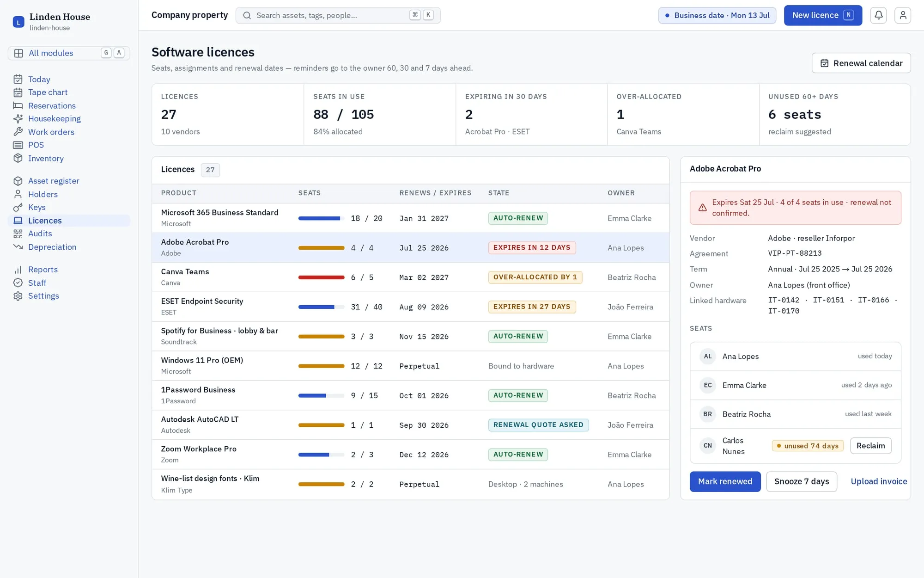Open the notifications bell
This screenshot has width=924, height=578.
[x=878, y=15]
